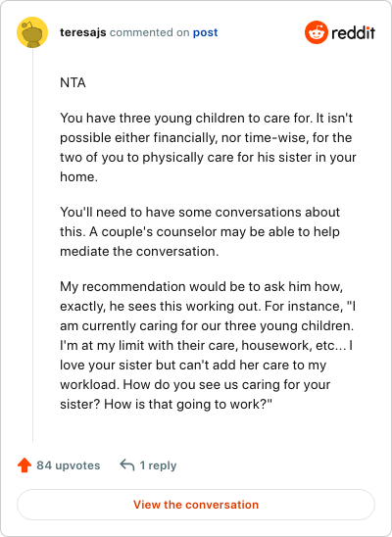392x537 pixels.
Task: Click the "mediate the conversation." line
Action: 139,252
